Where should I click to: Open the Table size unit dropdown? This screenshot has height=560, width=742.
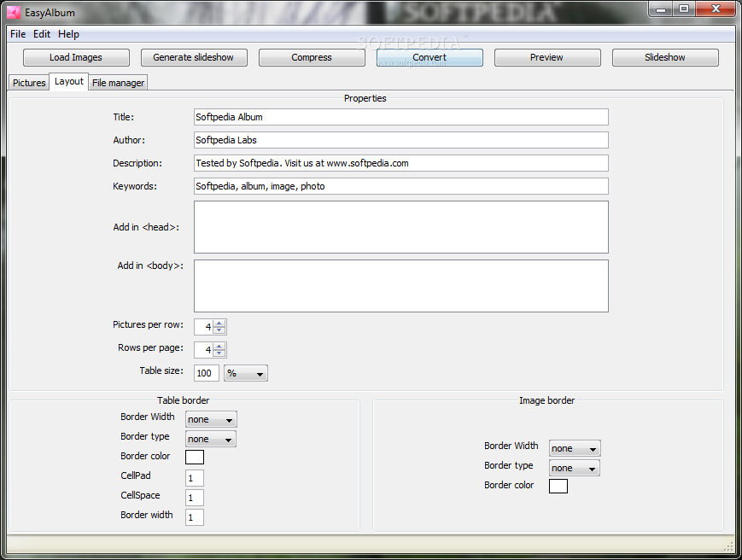coord(246,373)
